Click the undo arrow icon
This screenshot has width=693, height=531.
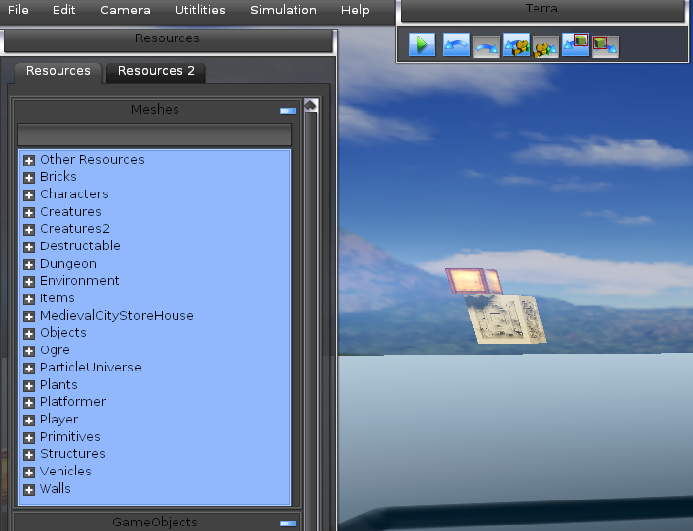pos(456,45)
